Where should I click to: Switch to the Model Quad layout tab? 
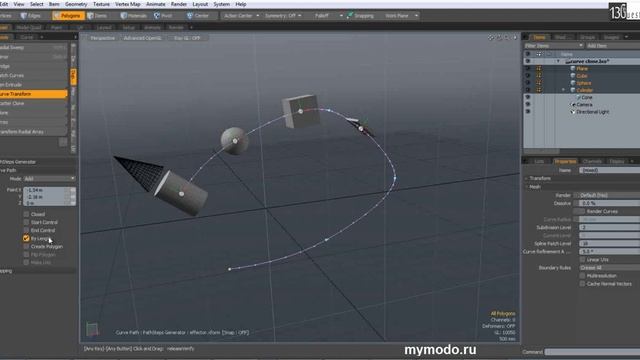[x=29, y=27]
